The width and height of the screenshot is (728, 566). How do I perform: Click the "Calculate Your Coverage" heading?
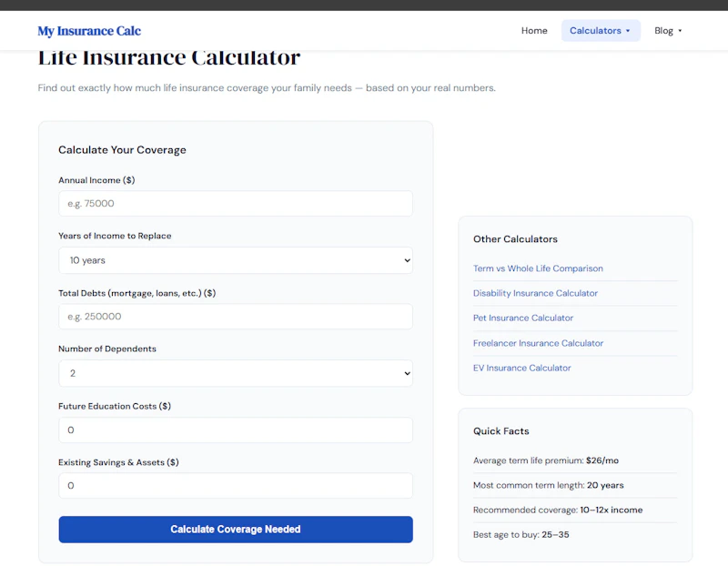[122, 150]
